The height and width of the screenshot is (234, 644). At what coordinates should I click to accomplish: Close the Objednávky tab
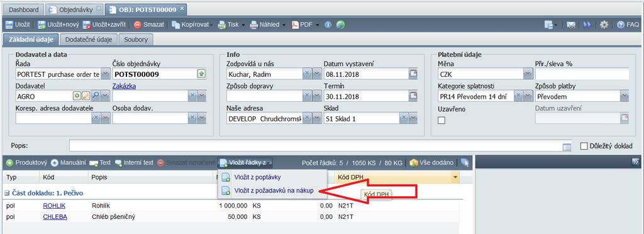pyautogui.click(x=98, y=9)
